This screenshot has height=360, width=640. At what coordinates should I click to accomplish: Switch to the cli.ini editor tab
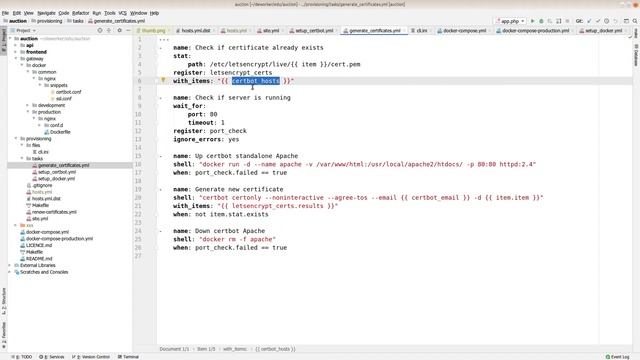pyautogui.click(x=419, y=31)
